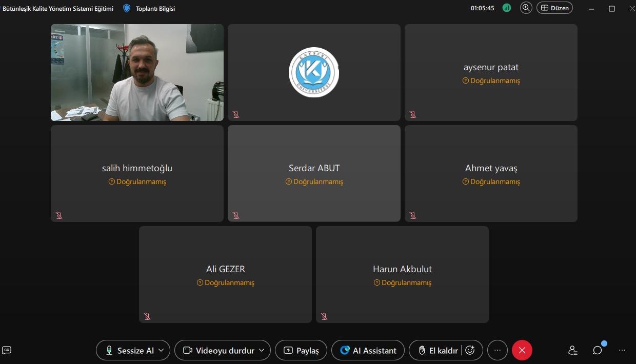Open closed captions with the CC icon
The width and height of the screenshot is (636, 364).
coord(7,350)
